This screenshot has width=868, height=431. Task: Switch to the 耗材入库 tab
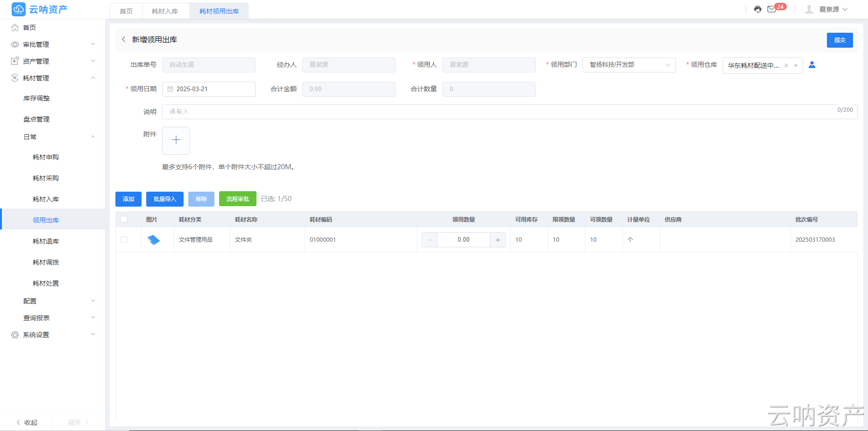pyautogui.click(x=165, y=11)
